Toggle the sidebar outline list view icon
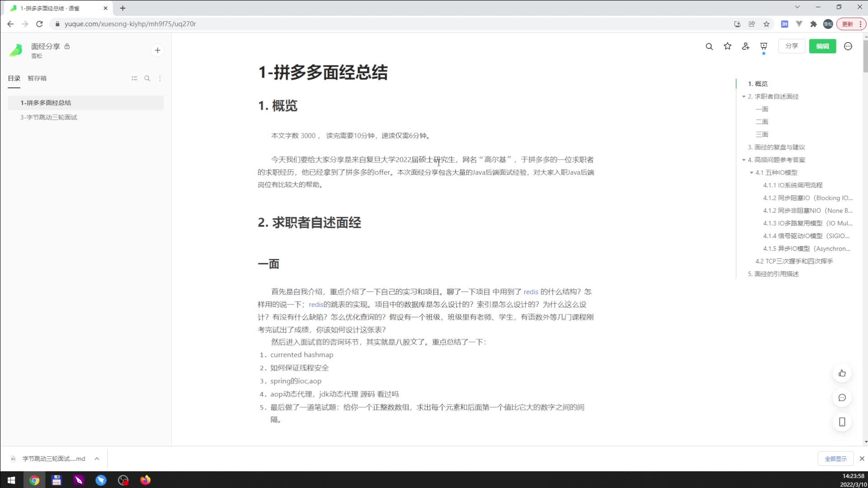868x488 pixels. [134, 78]
